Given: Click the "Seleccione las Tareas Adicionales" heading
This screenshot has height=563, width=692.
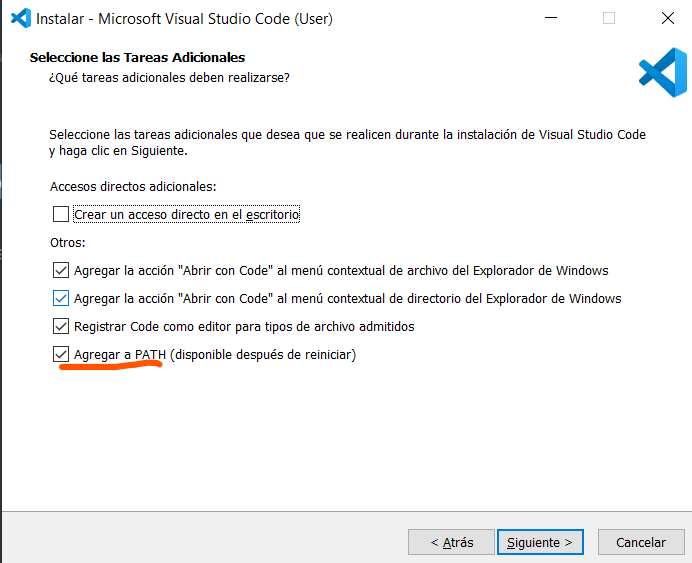Looking at the screenshot, I should pyautogui.click(x=137, y=58).
